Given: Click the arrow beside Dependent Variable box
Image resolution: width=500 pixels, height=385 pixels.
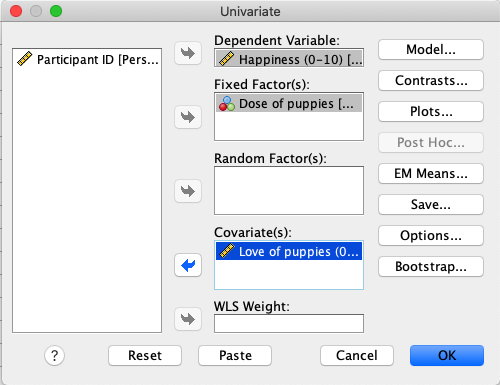Looking at the screenshot, I should pyautogui.click(x=188, y=53).
